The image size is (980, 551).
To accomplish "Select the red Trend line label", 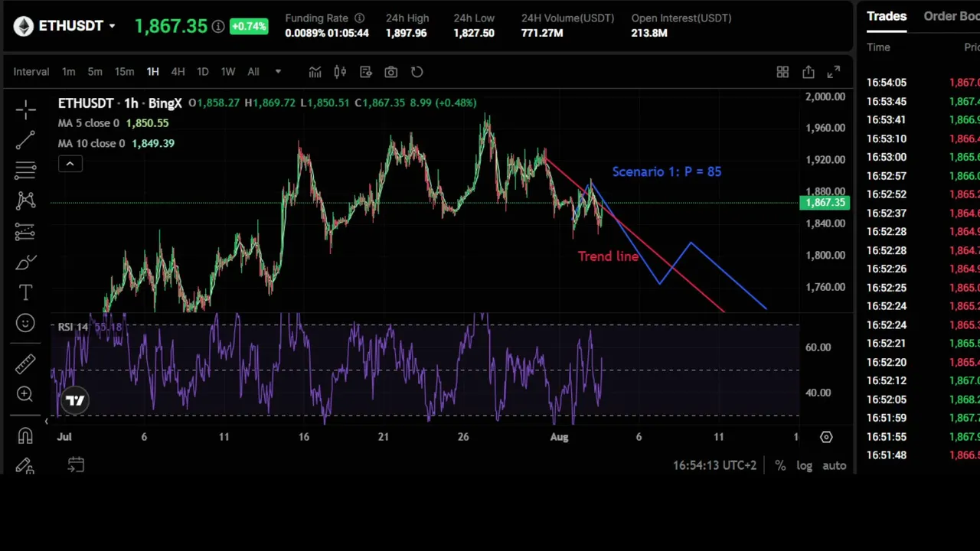I will (608, 256).
